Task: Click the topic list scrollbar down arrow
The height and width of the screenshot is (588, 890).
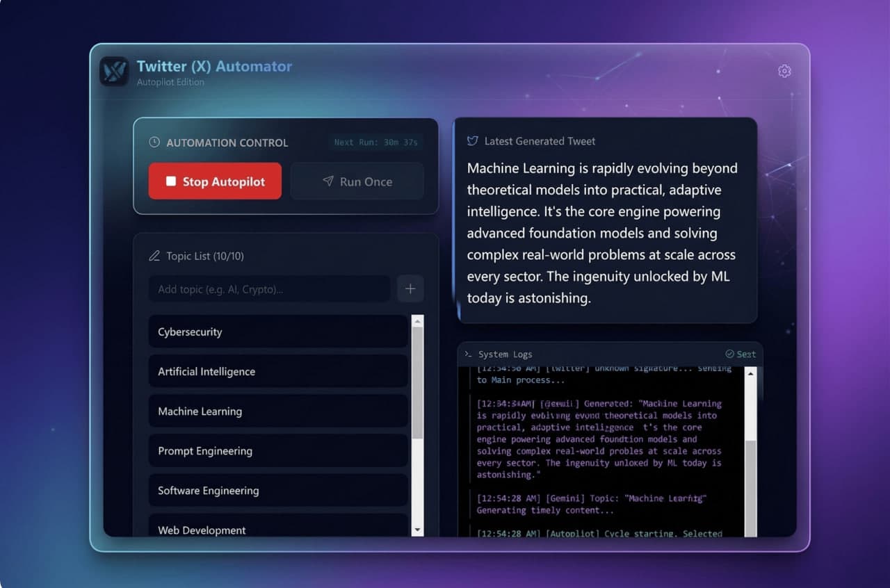Action: [417, 530]
